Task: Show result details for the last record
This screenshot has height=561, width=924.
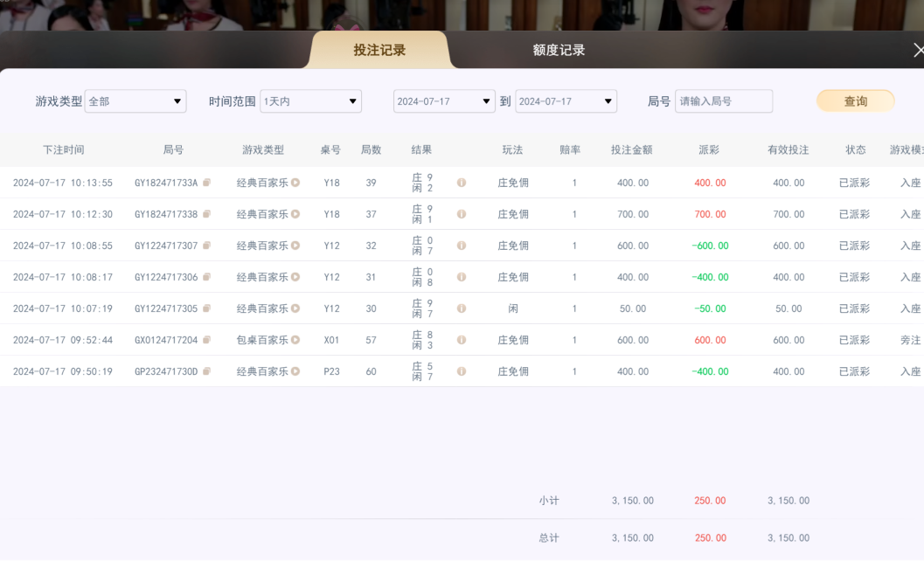Action: point(461,371)
